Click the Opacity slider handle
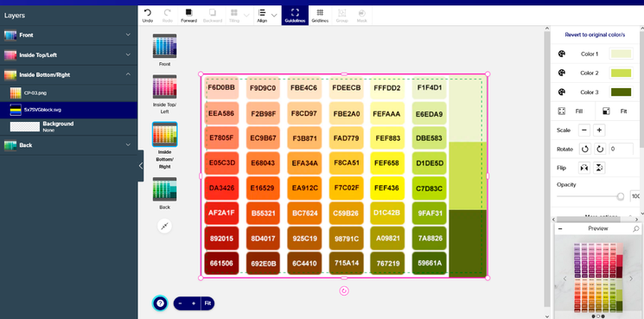Screen dimensions: 644x319 coord(621,196)
